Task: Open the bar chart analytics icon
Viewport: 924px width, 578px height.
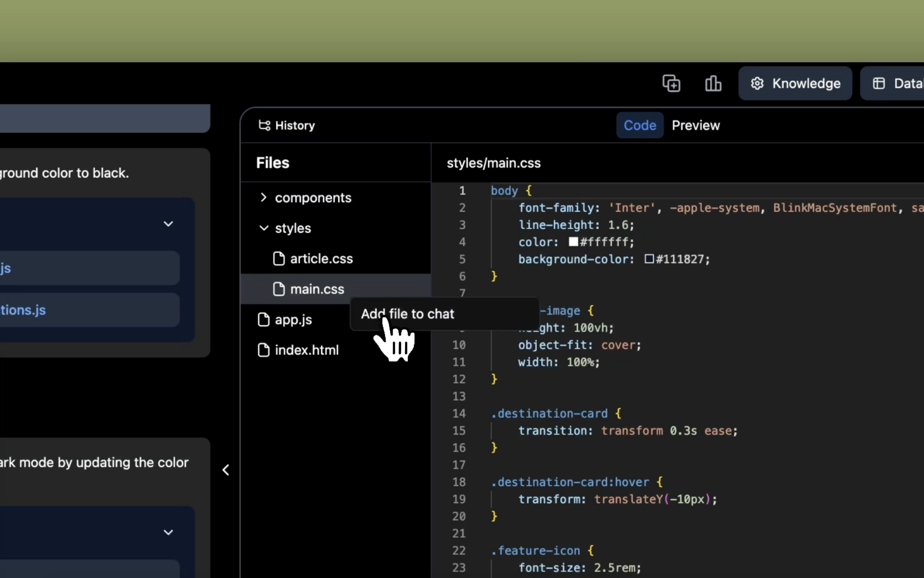Action: pos(713,83)
